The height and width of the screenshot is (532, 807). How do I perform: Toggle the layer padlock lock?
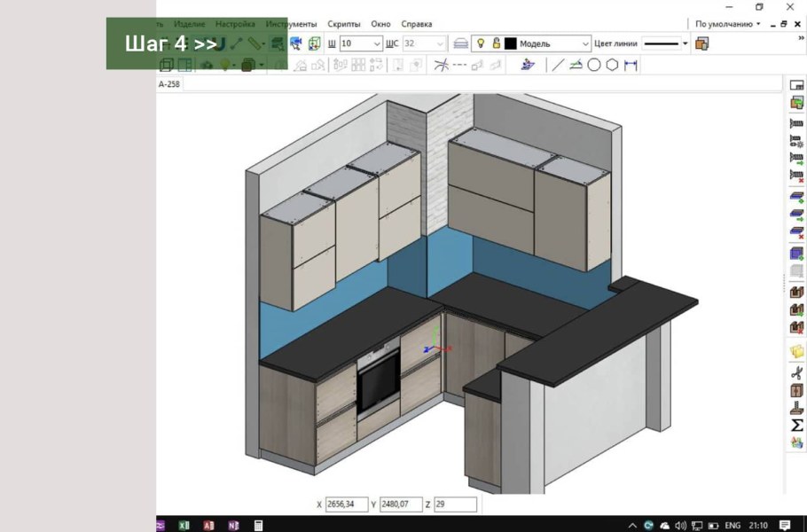[497, 43]
